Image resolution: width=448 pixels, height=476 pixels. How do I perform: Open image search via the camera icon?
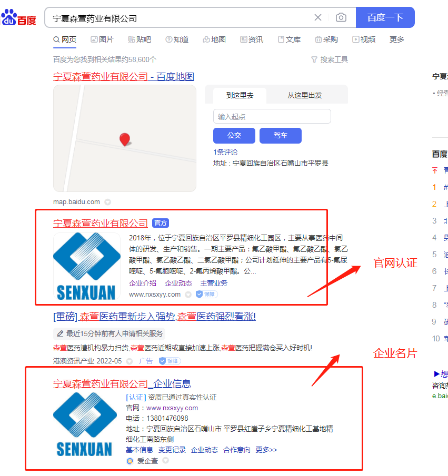pos(341,17)
